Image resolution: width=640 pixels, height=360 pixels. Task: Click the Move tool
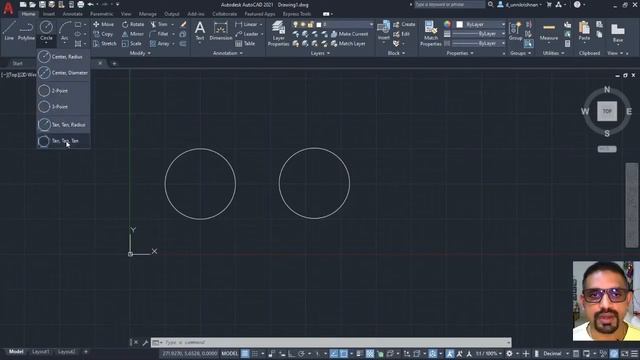[x=103, y=24]
